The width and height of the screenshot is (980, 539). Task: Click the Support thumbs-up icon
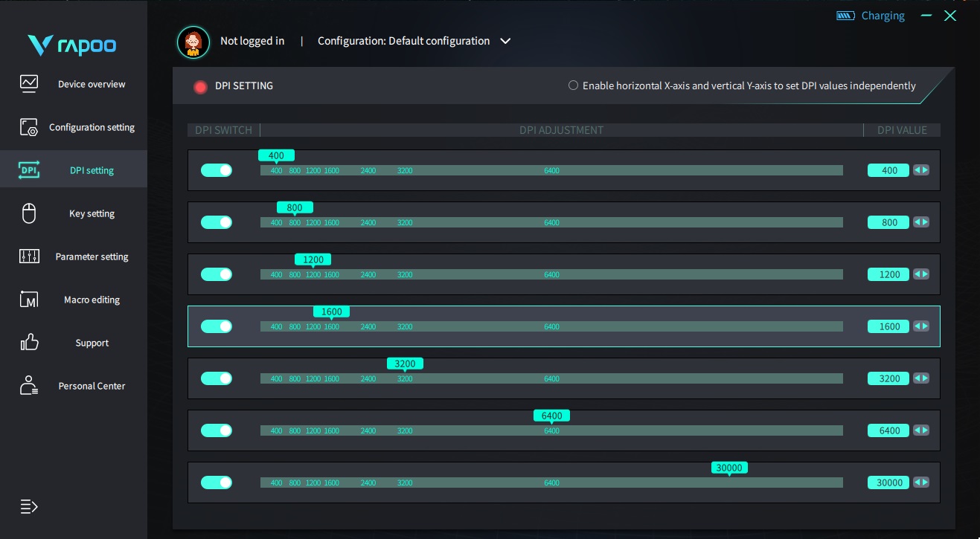point(29,342)
